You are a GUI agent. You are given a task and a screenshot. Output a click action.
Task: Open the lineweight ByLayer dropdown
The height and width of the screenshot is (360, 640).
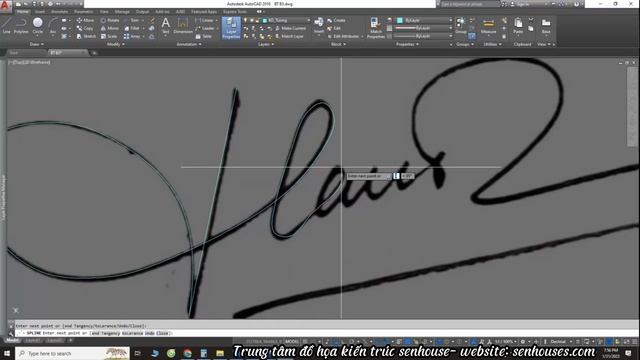coord(423,28)
